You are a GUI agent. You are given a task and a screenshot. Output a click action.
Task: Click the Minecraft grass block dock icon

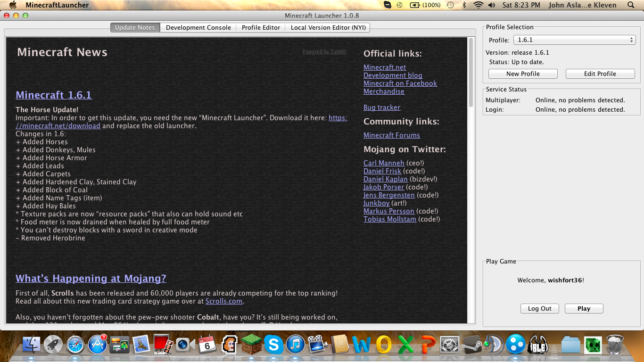(251, 344)
